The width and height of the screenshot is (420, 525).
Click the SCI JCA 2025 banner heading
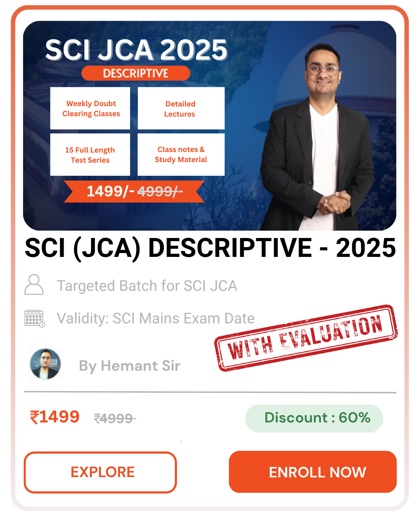136,50
